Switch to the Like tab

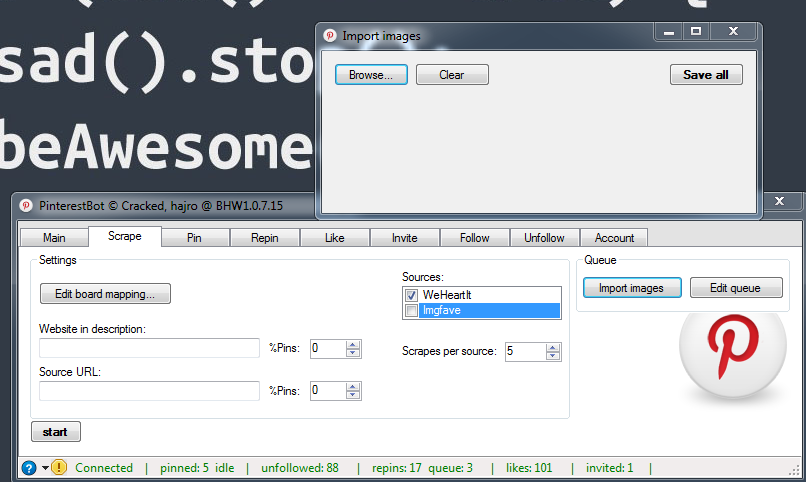(x=335, y=238)
